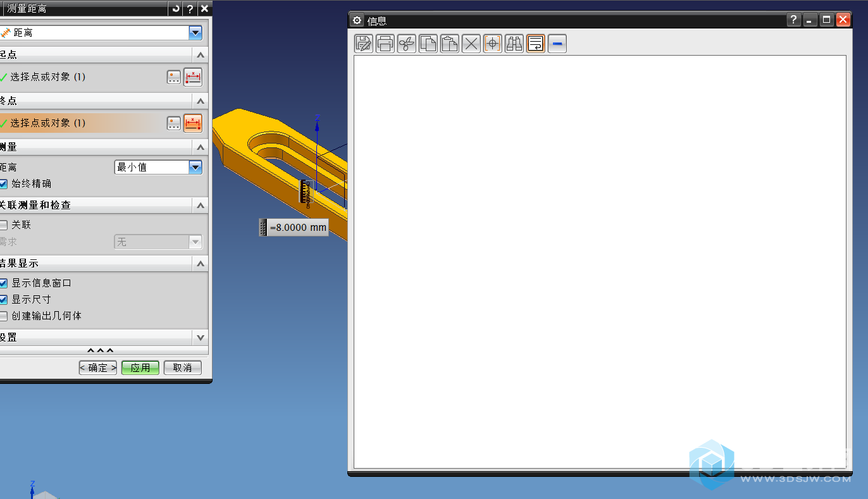The width and height of the screenshot is (868, 499).
Task: Collapse the 终点 section
Action: 201,101
